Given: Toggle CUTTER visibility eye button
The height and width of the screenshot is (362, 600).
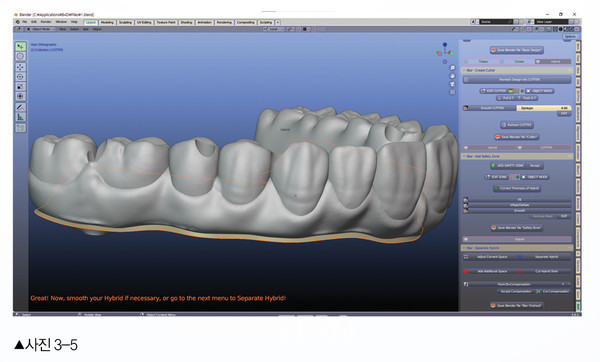Looking at the screenshot, I should 545,147.
